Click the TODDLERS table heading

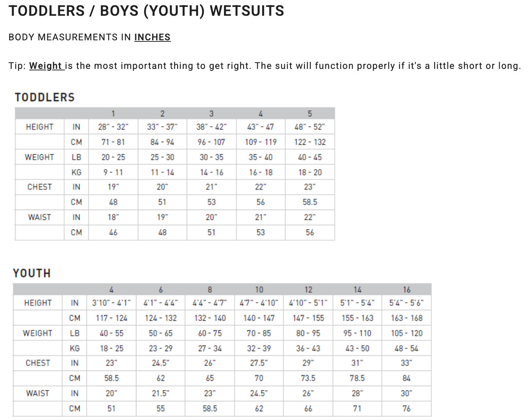point(45,97)
